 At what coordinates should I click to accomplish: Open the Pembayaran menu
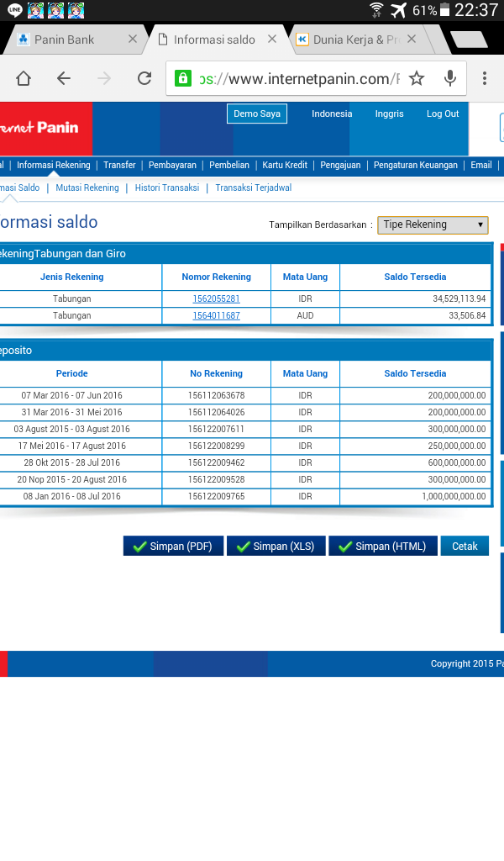(172, 165)
